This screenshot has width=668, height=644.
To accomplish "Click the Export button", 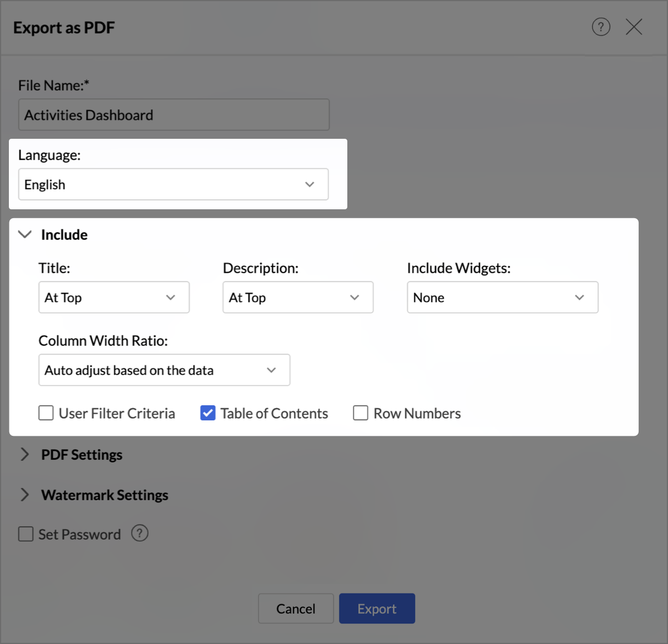I will point(377,608).
